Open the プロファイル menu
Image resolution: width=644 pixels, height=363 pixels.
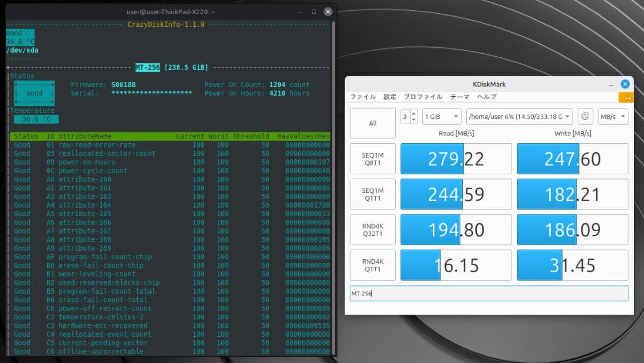click(423, 97)
